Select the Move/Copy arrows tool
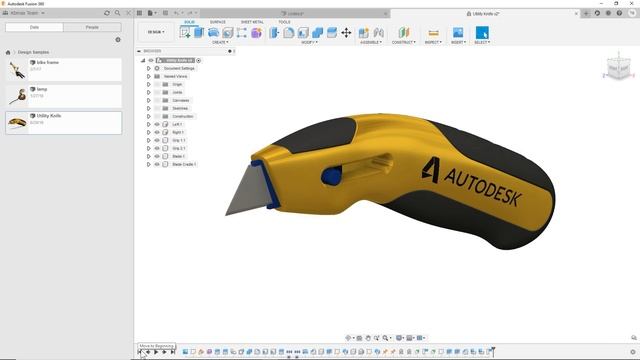 [x=346, y=32]
